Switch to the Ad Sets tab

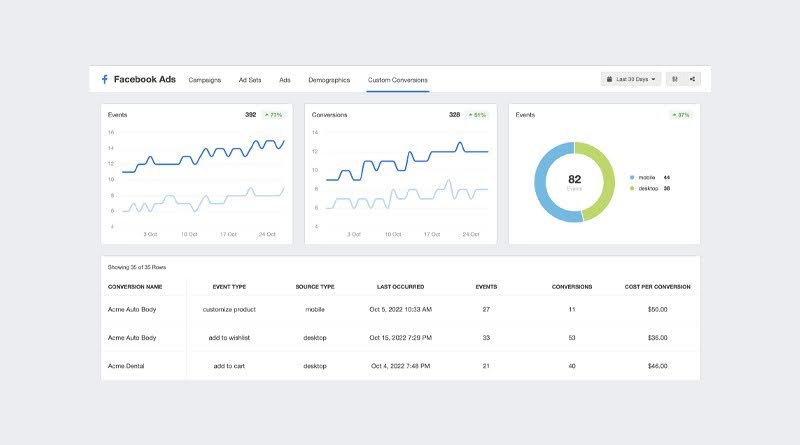pos(250,80)
